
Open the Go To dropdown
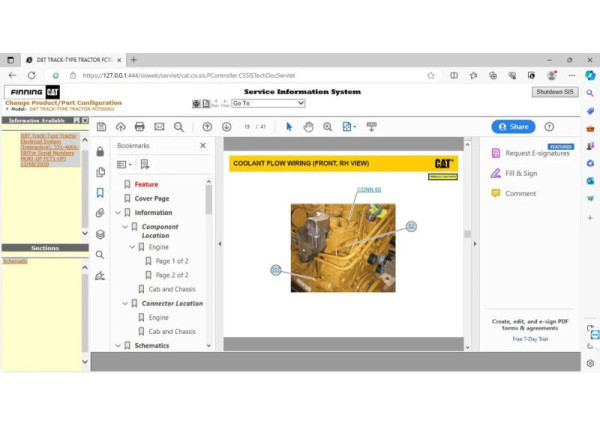coord(268,103)
